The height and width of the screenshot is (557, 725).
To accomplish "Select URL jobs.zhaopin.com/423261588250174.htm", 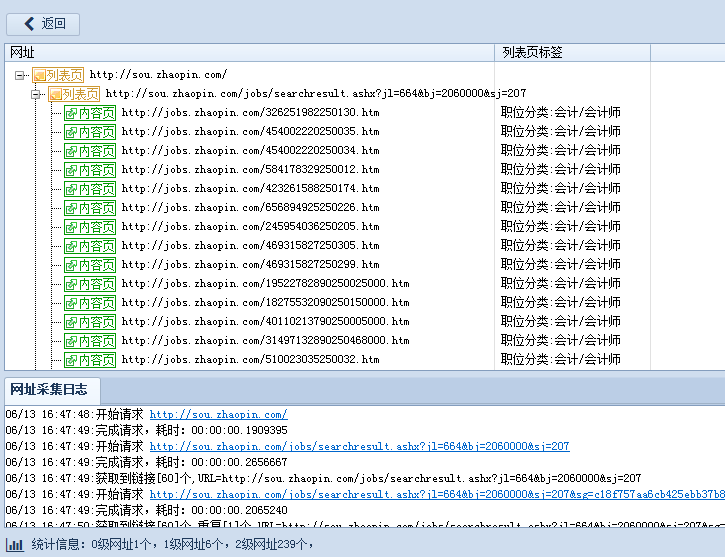I will click(250, 188).
